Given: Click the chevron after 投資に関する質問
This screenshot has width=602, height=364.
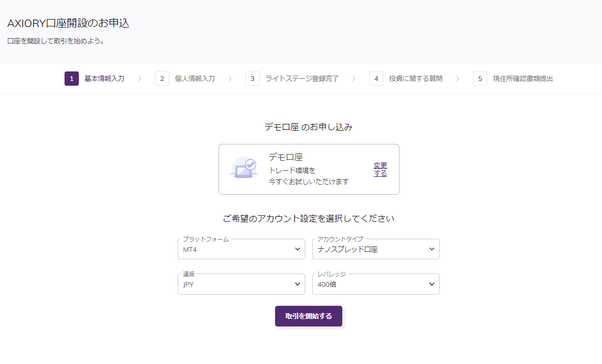Looking at the screenshot, I should [457, 79].
